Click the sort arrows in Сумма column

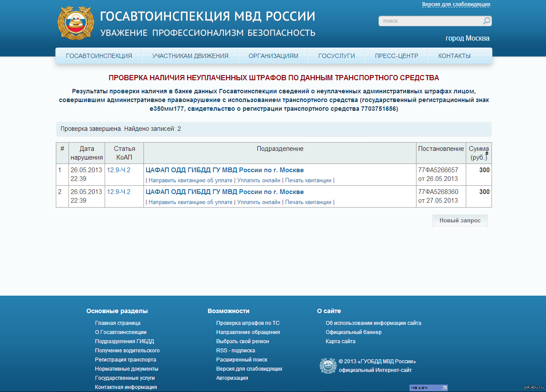point(487,153)
